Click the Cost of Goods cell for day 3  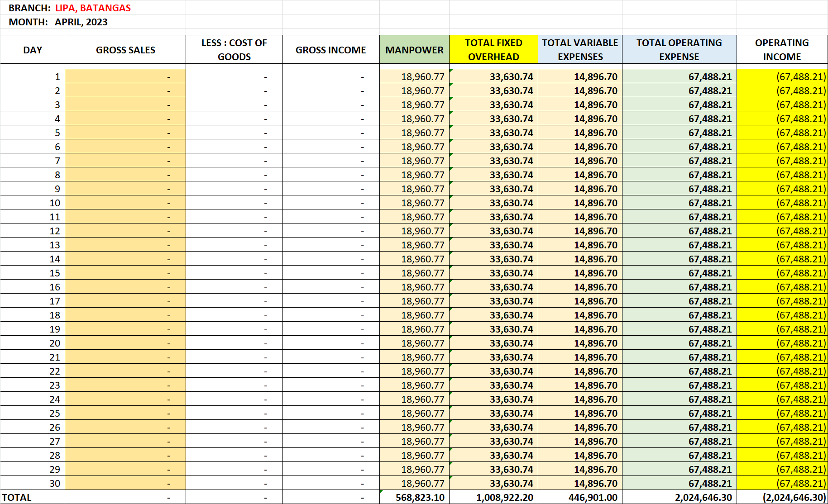click(234, 105)
